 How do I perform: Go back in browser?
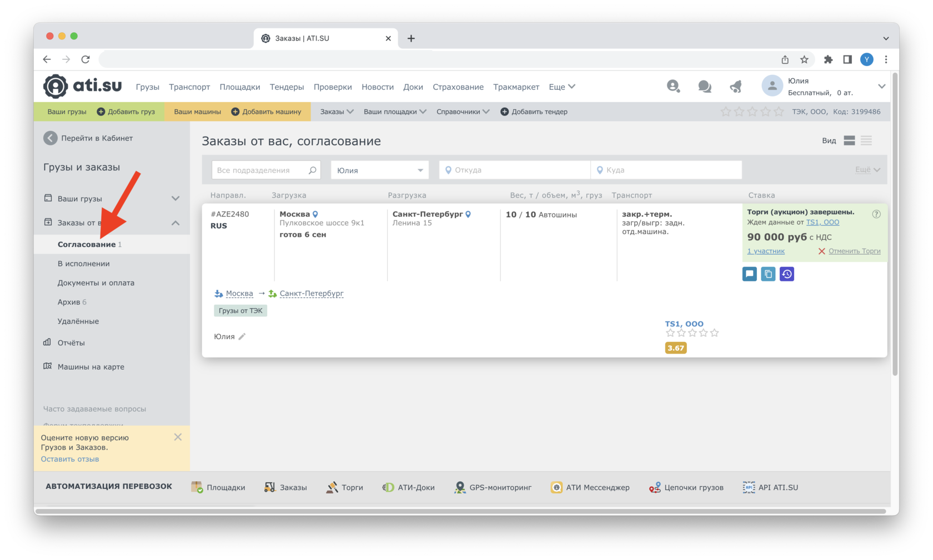coord(47,59)
